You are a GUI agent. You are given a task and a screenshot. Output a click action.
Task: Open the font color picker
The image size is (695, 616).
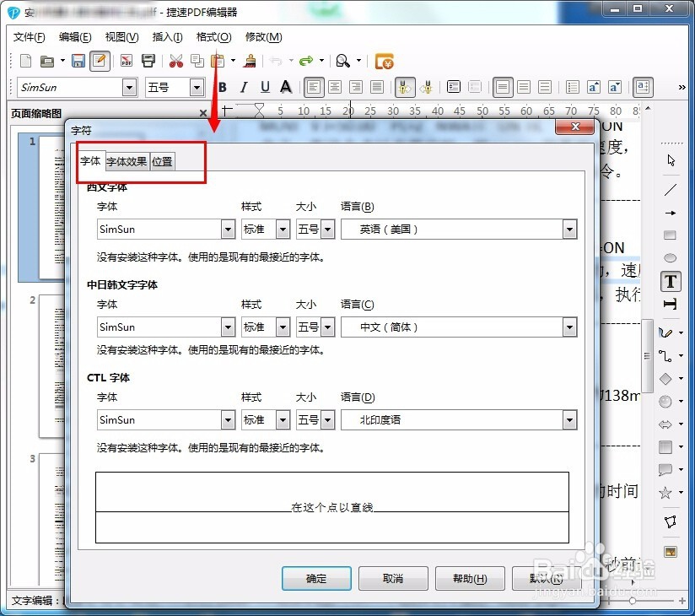[x=286, y=87]
